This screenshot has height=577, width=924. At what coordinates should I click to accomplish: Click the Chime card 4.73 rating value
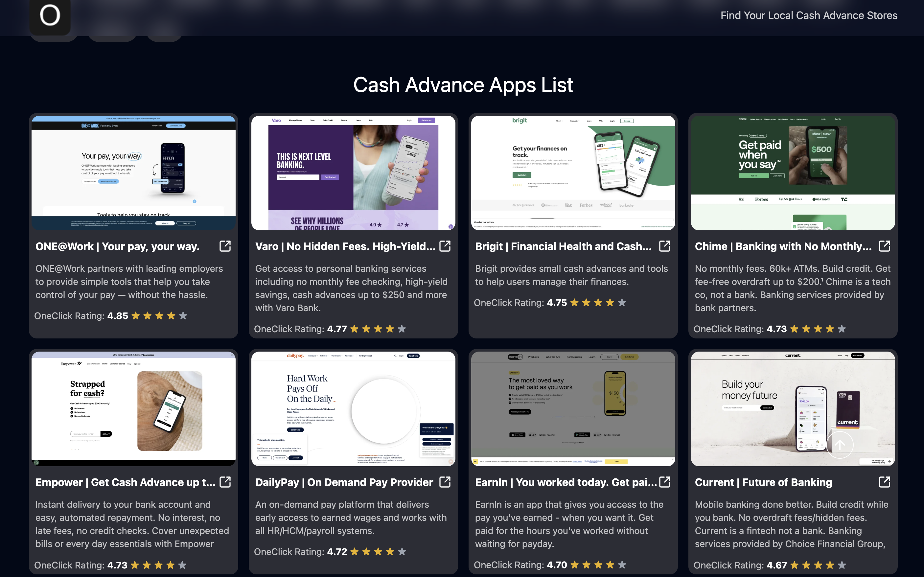coord(777,329)
